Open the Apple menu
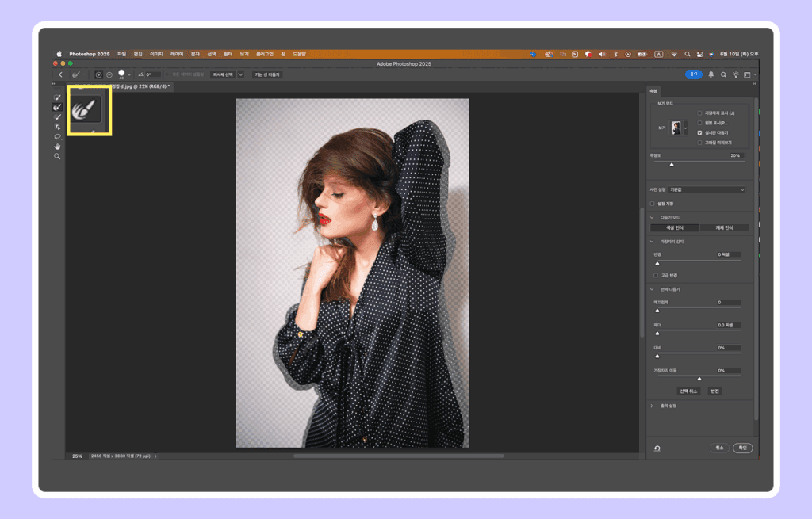This screenshot has height=519, width=812. 59,54
